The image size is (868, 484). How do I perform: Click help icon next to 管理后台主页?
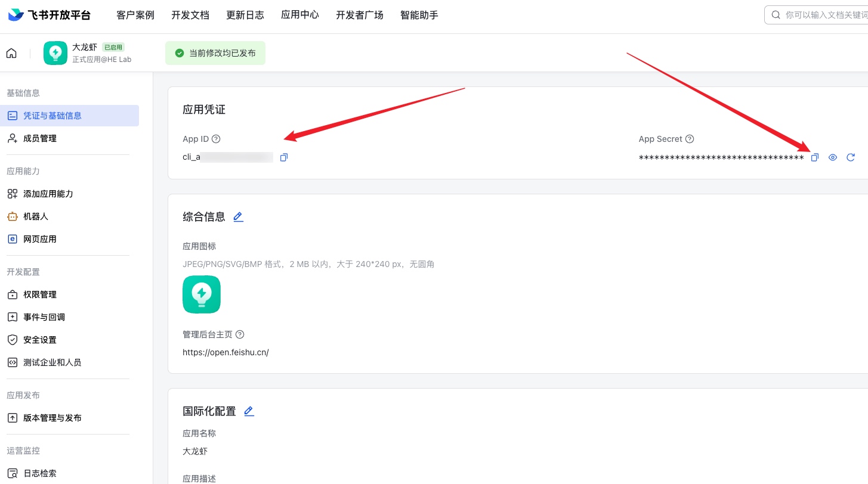pyautogui.click(x=240, y=334)
